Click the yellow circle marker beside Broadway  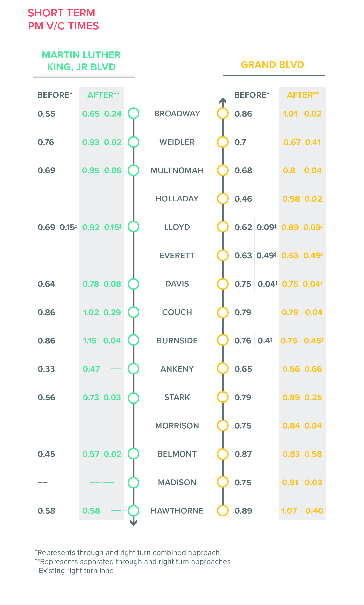tap(223, 113)
